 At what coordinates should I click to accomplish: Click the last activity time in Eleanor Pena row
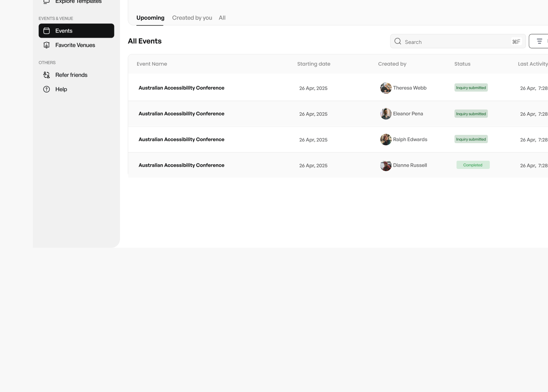point(534,114)
